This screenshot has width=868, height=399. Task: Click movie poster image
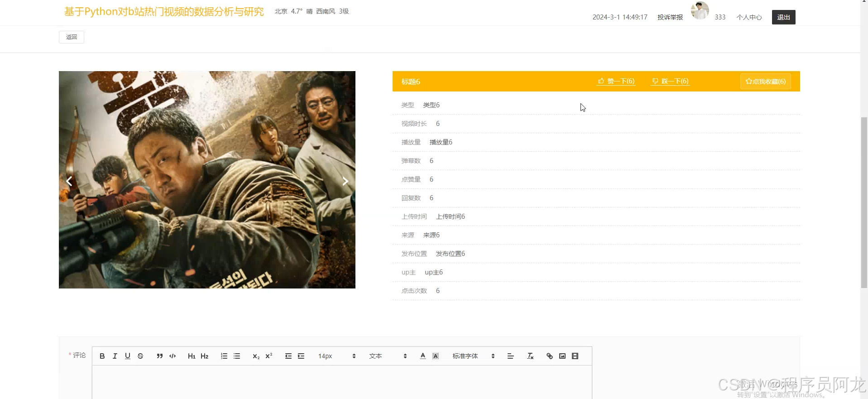point(207,180)
